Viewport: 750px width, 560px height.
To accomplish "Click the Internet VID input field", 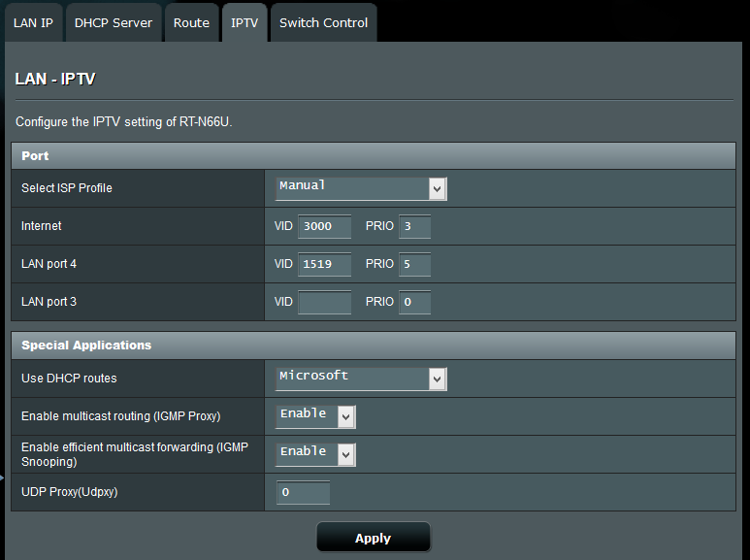I will click(324, 226).
